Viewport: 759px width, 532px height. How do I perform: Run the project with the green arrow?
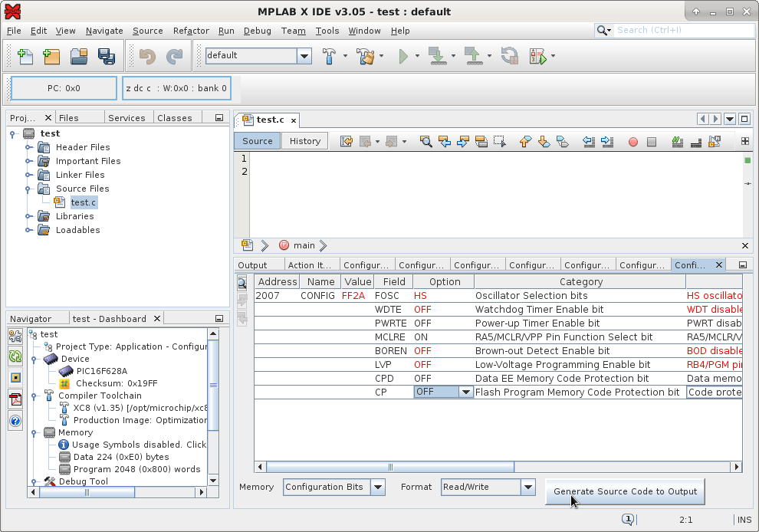[405, 56]
